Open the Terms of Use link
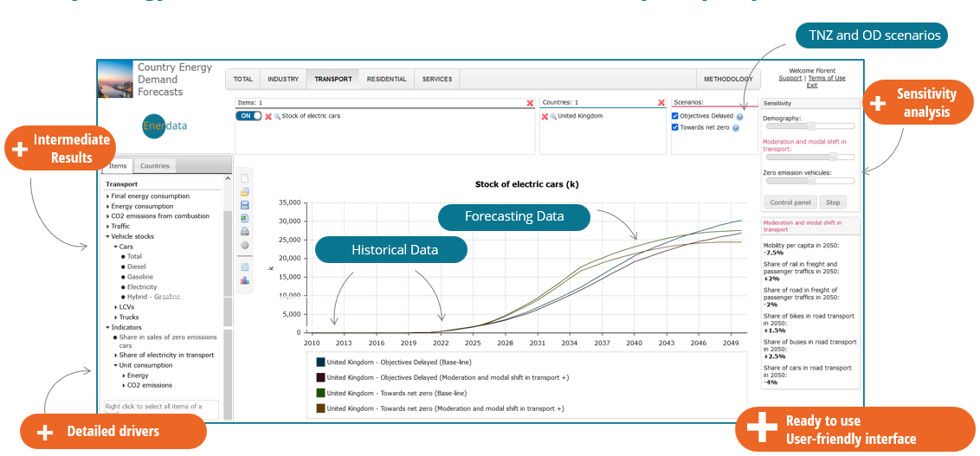The height and width of the screenshot is (456, 980). 826,79
